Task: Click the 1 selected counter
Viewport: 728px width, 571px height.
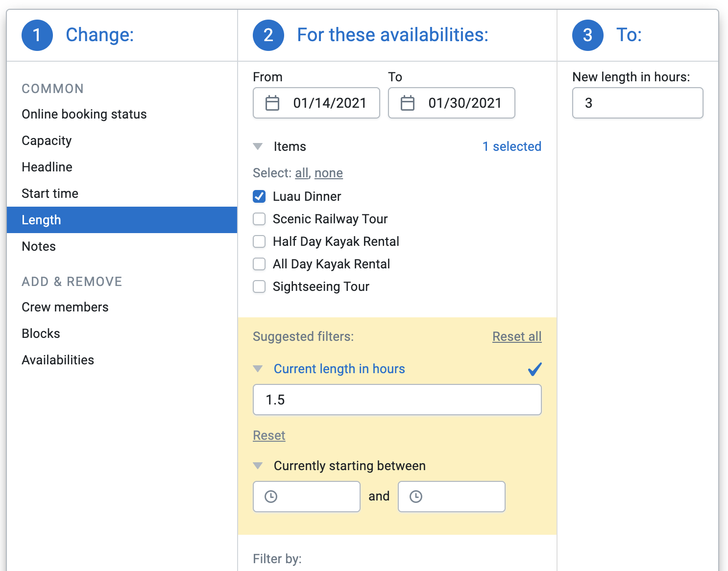Action: 511,146
